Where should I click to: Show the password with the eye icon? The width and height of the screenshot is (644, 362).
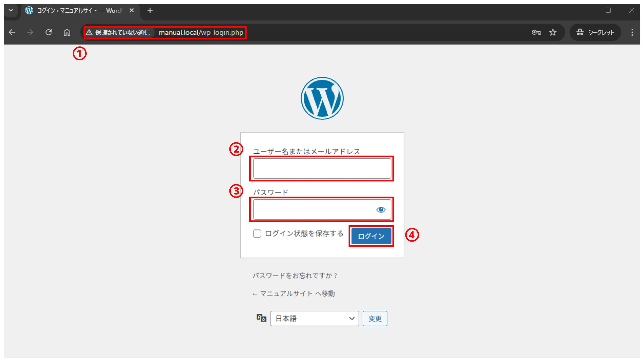click(380, 210)
